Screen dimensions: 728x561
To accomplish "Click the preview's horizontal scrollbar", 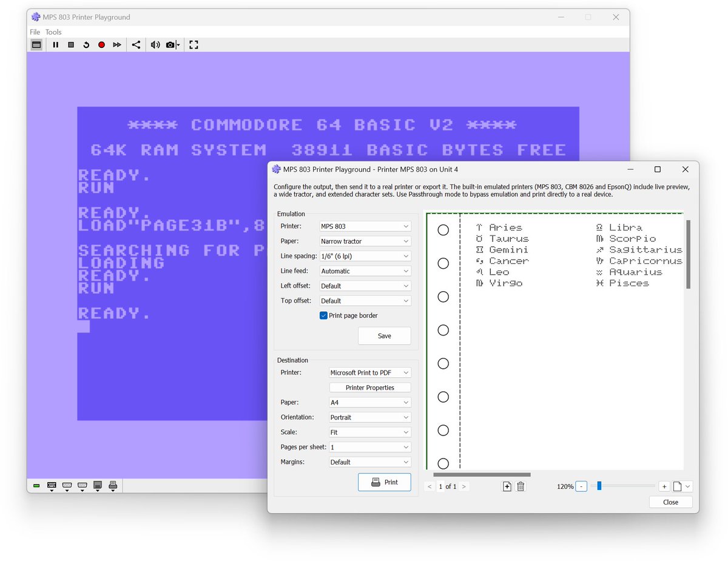I will 482,475.
